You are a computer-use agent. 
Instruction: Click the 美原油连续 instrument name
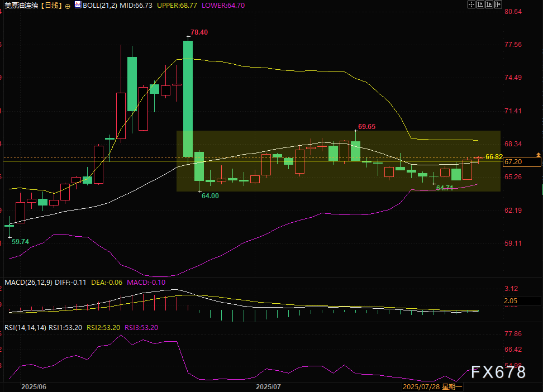click(21, 5)
